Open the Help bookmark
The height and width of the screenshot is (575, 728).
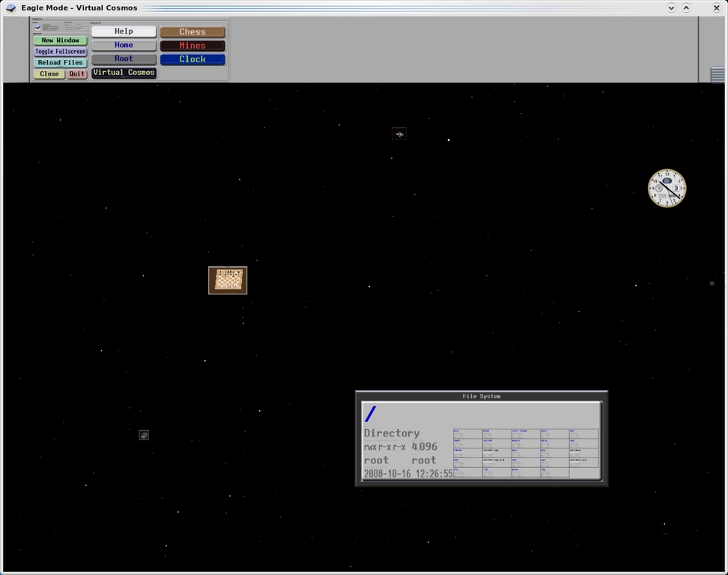tap(124, 31)
